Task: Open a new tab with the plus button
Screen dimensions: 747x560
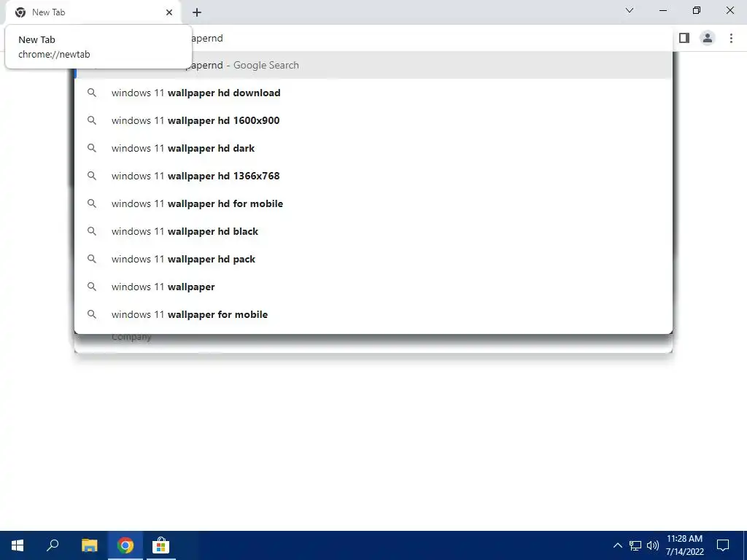Action: point(197,12)
